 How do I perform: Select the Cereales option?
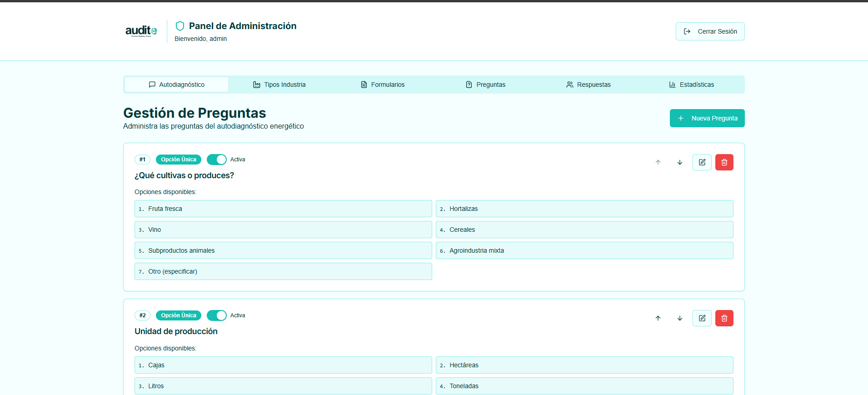tap(584, 230)
